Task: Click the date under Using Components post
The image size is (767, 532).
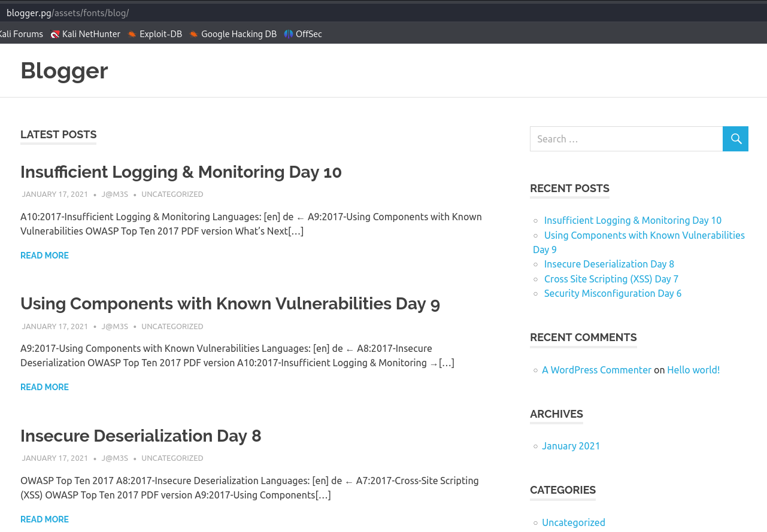Action: 55,327
